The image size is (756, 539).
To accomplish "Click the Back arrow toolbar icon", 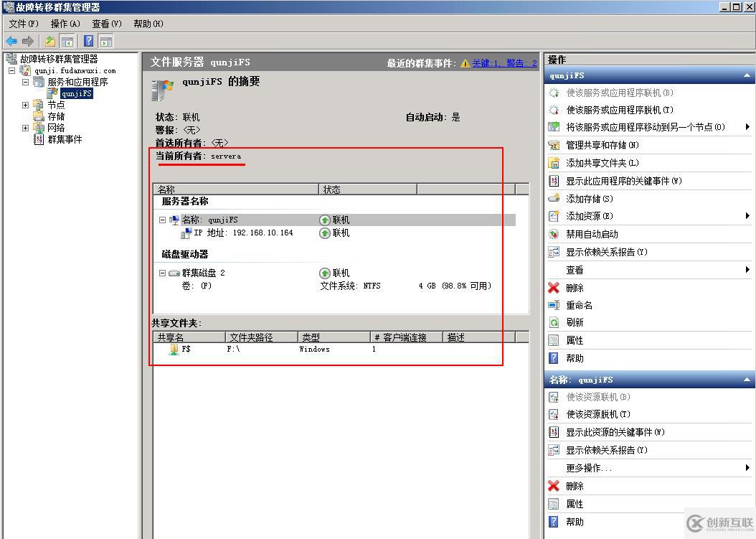I will point(11,42).
